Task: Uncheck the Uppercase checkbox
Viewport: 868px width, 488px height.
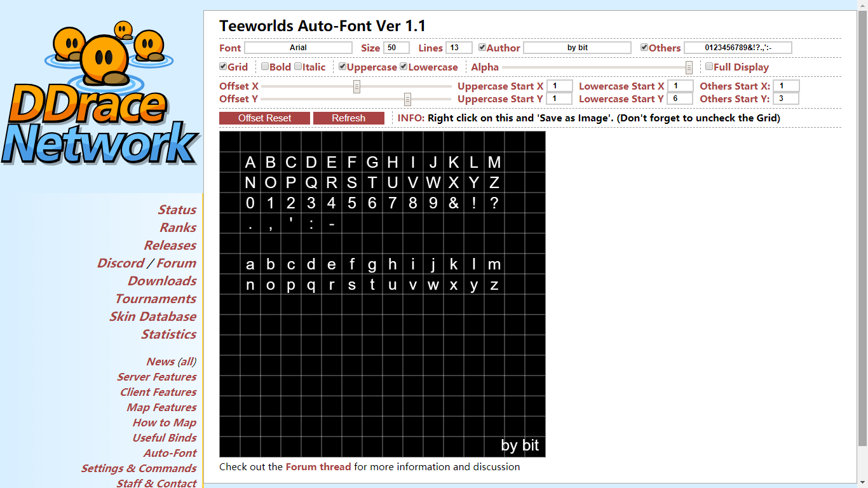Action: 342,67
